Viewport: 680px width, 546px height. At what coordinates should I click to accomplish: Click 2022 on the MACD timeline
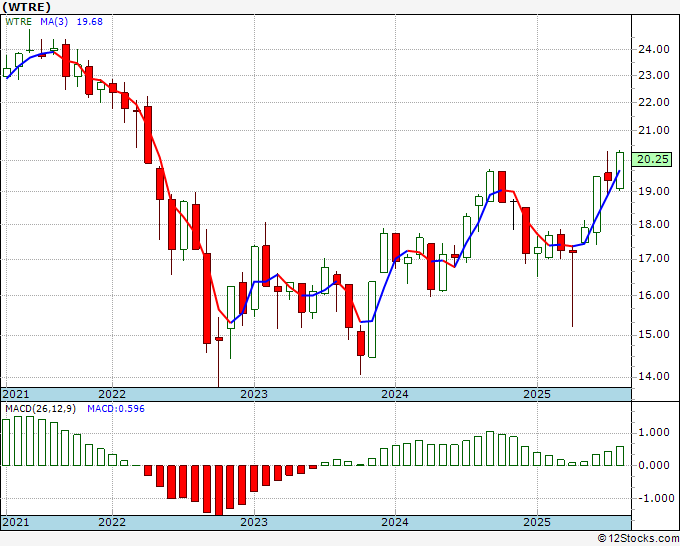click(112, 522)
